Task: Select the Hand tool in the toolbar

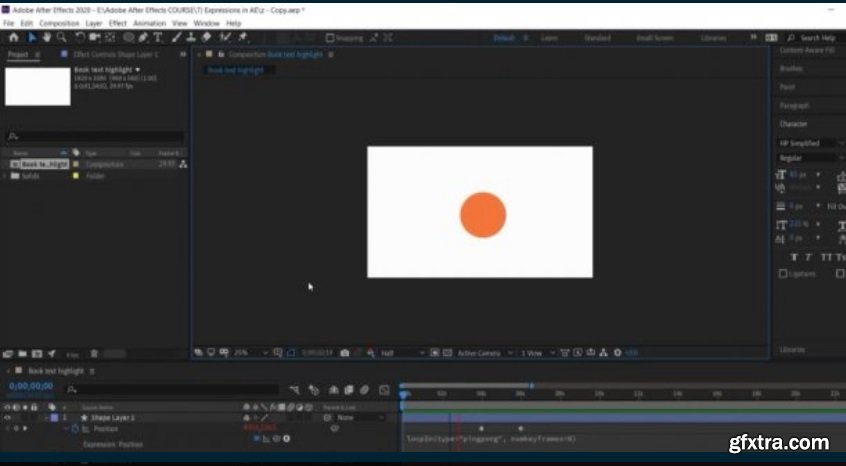Action: 47,38
